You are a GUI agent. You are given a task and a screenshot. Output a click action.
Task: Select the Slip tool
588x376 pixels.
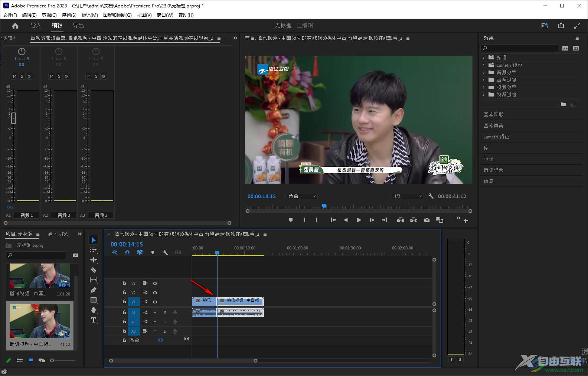click(94, 280)
